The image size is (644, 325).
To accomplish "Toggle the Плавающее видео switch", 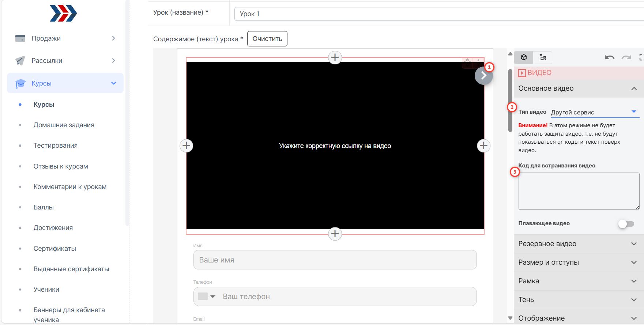I will [x=626, y=224].
